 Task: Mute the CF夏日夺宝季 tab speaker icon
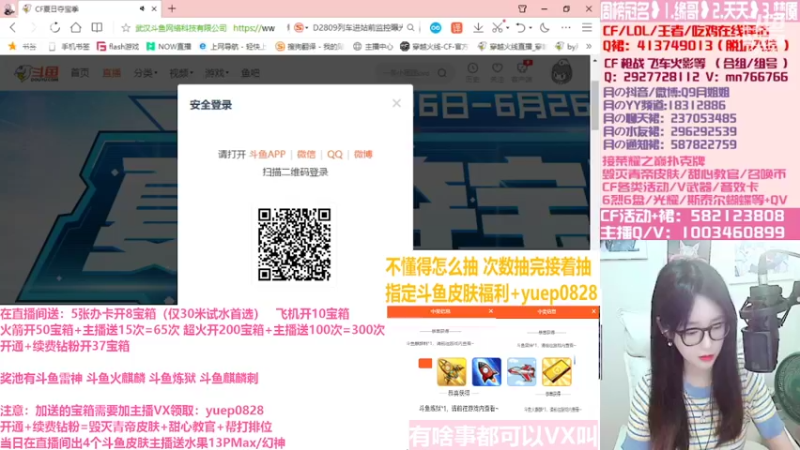142,9
